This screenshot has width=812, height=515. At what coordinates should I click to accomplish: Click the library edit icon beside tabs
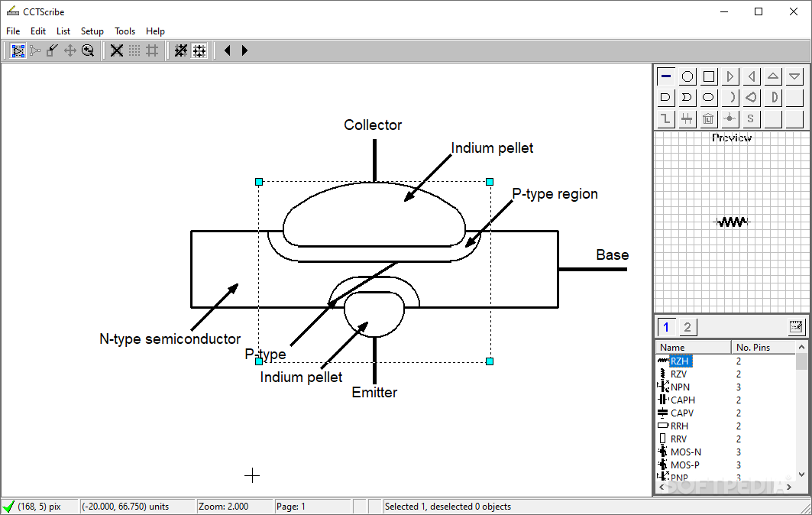coord(796,326)
